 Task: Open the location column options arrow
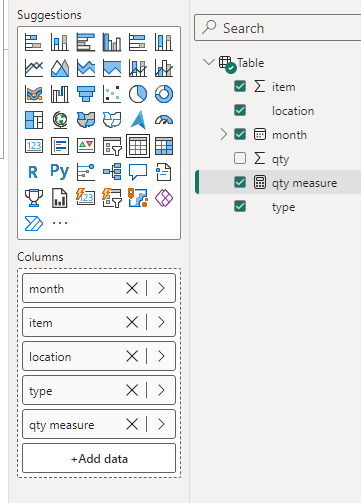(161, 356)
